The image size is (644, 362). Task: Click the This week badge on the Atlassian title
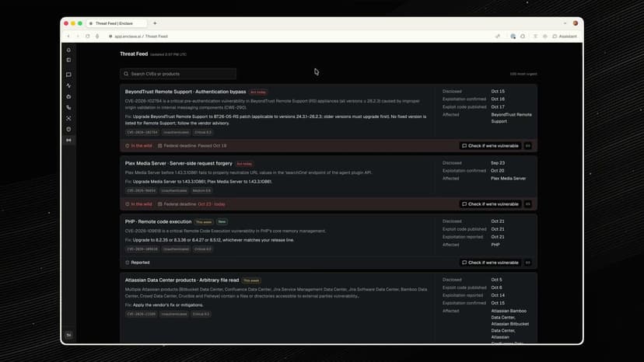[251, 280]
